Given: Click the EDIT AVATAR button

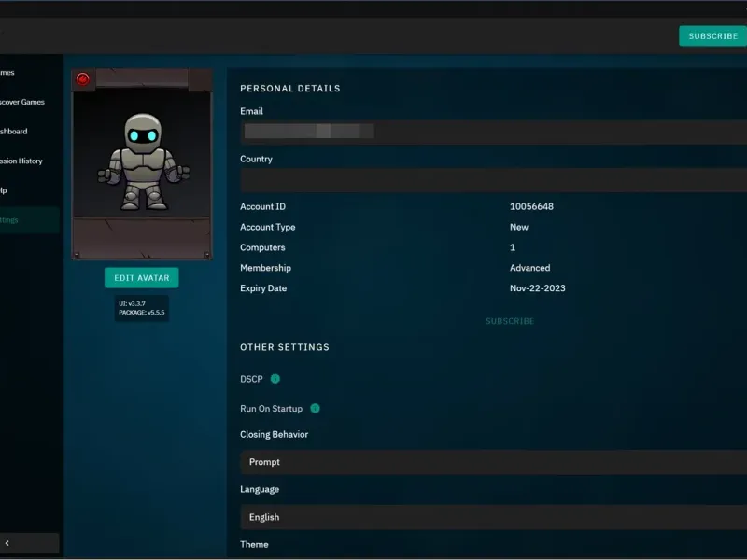Looking at the screenshot, I should point(142,277).
